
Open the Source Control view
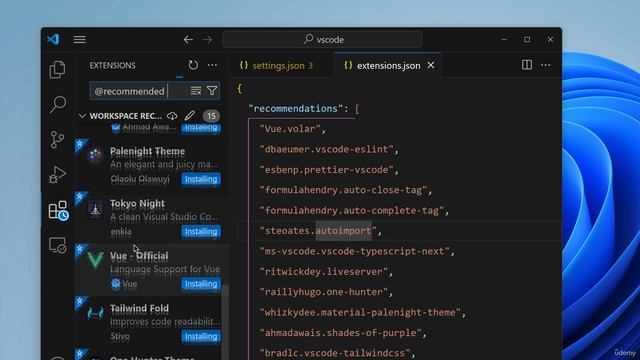pos(57,140)
